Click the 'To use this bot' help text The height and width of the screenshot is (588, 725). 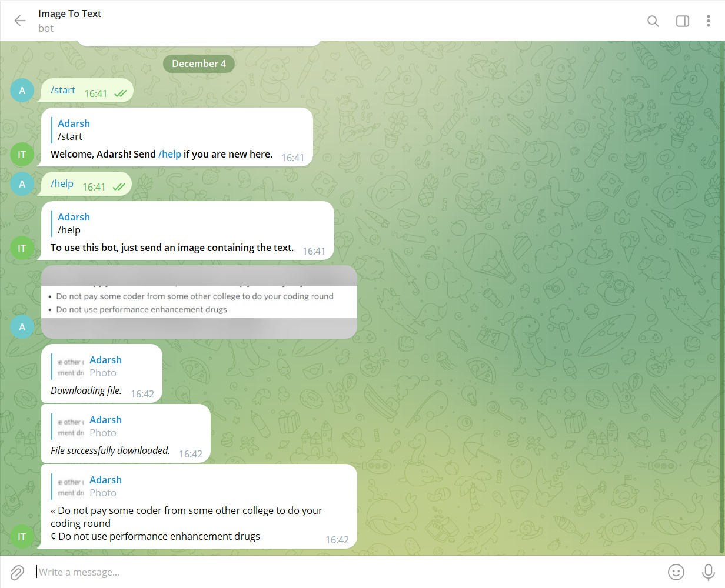172,248
